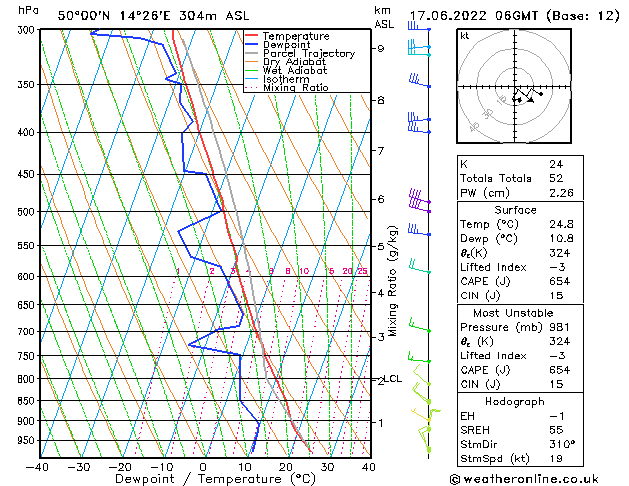629x486 pixels.
Task: Click the surface Dewp value 10.8
Action: click(561, 239)
